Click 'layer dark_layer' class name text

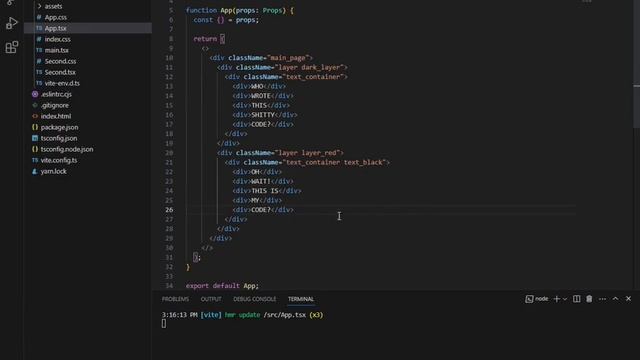point(309,67)
